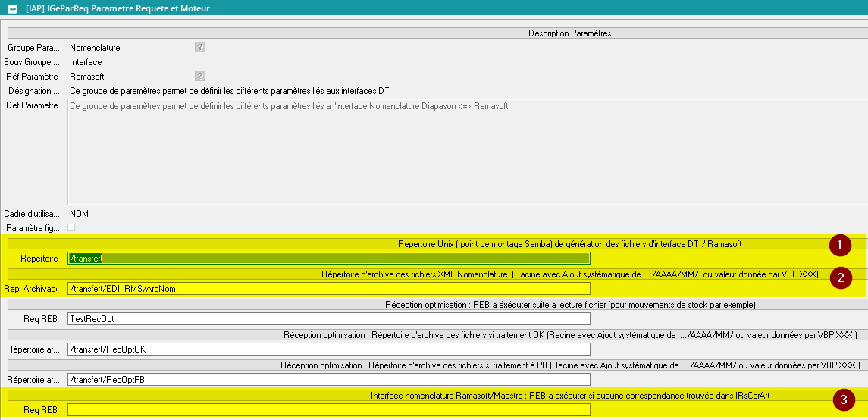The width and height of the screenshot is (868, 420).
Task: Click the Repertoire field containing /transfert
Action: coord(328,259)
